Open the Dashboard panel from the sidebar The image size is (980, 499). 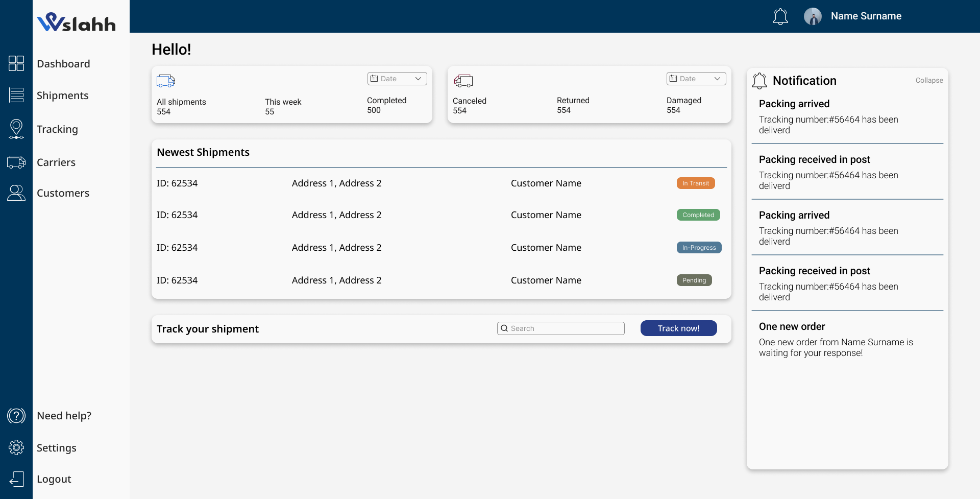[x=16, y=63]
